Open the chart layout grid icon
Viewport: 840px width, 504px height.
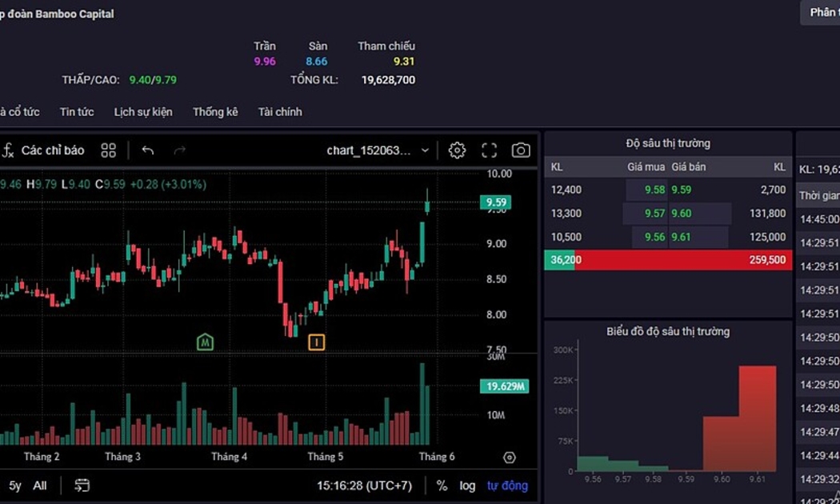click(109, 150)
